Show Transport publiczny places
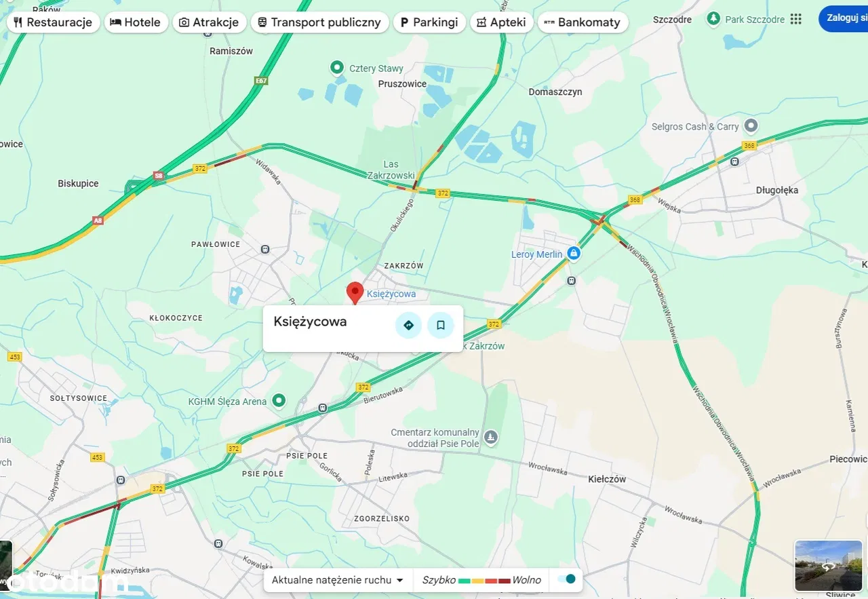868x599 pixels. tap(319, 22)
